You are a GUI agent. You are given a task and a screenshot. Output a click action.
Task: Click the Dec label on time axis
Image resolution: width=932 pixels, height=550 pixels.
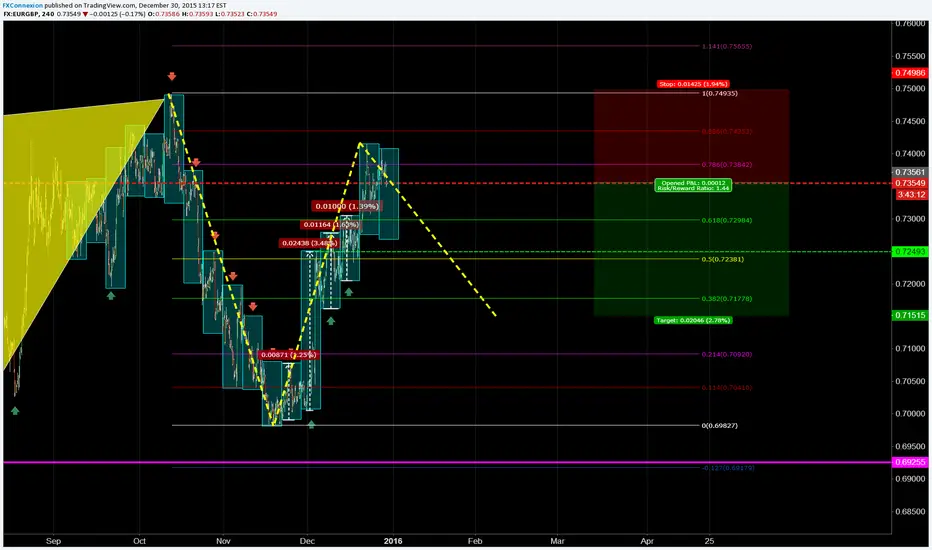pos(307,541)
